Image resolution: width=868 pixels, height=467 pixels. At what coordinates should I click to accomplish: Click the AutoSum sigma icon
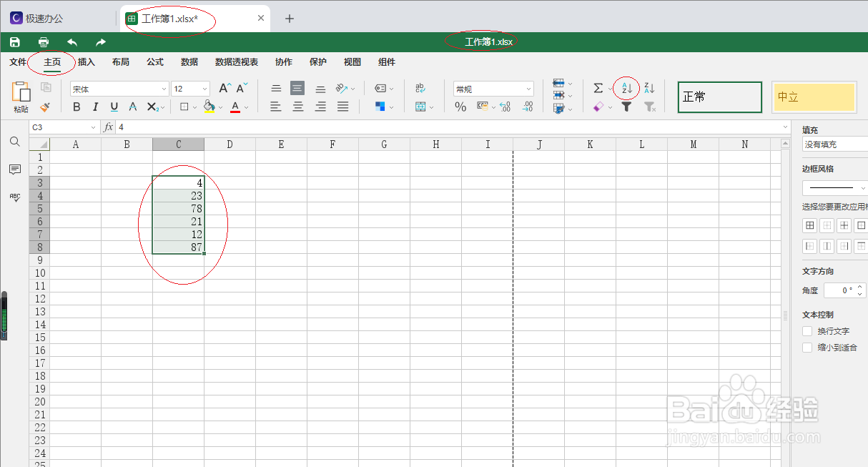point(598,88)
